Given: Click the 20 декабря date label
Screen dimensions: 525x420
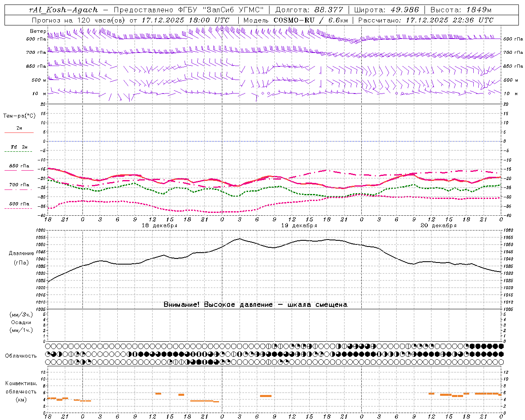Looking at the screenshot, I should (438, 226).
